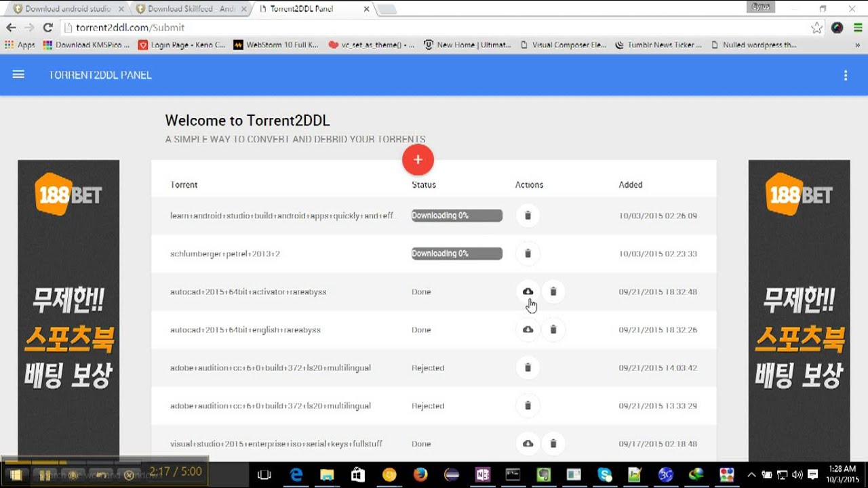Screen dimensions: 868x488
Task: Close the Download android studio tab
Action: pyautogui.click(x=120, y=9)
